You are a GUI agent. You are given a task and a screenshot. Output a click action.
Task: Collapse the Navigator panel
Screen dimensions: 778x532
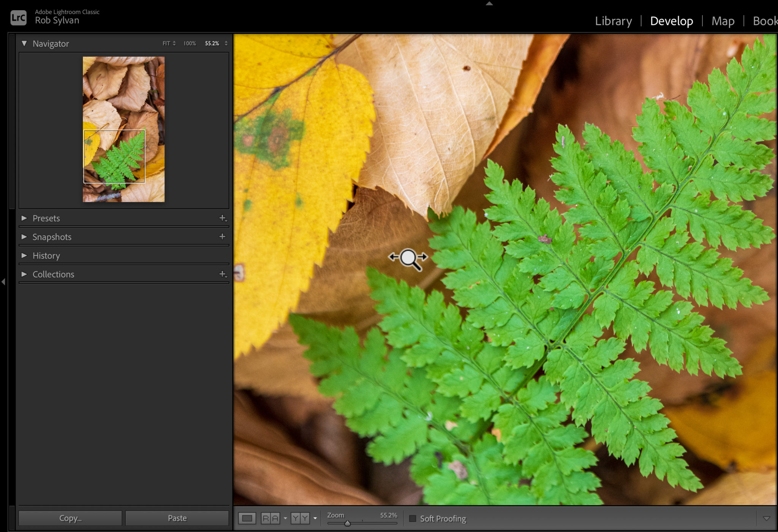click(x=24, y=43)
